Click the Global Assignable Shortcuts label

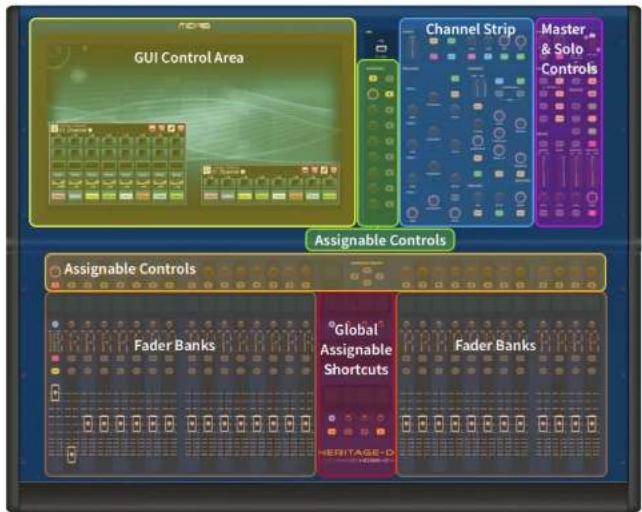[356, 349]
